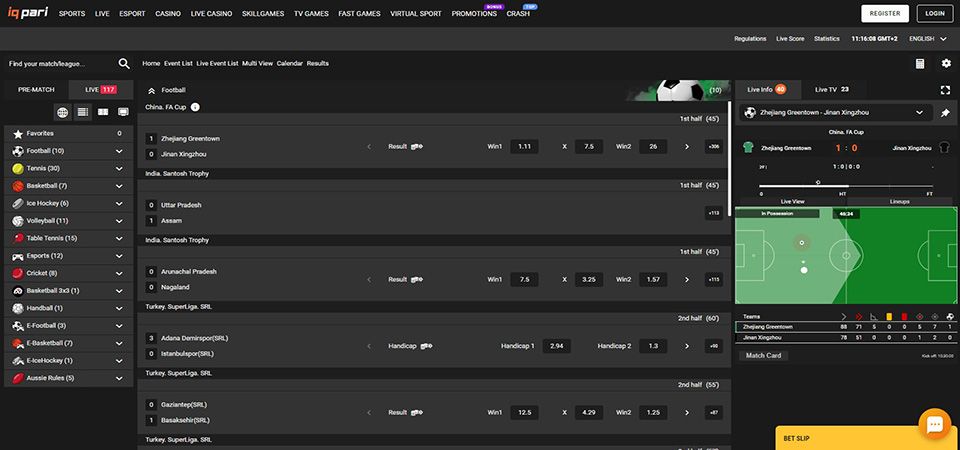Open CASINO in top menu

coord(168,13)
